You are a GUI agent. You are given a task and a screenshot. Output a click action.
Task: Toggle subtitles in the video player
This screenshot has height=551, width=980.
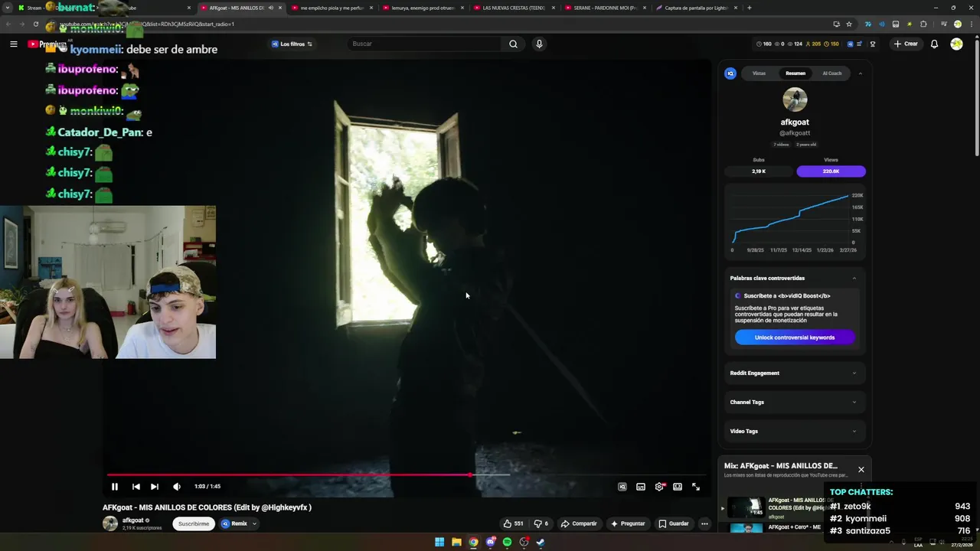pyautogui.click(x=641, y=487)
